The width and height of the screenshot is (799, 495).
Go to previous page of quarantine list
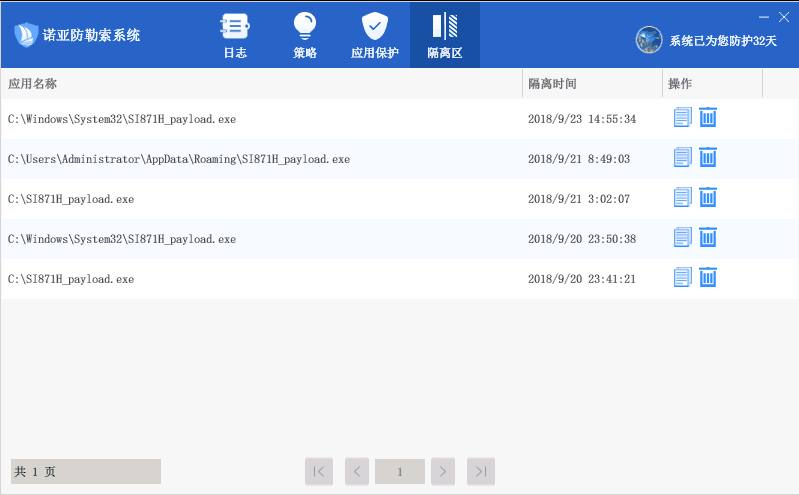point(357,472)
